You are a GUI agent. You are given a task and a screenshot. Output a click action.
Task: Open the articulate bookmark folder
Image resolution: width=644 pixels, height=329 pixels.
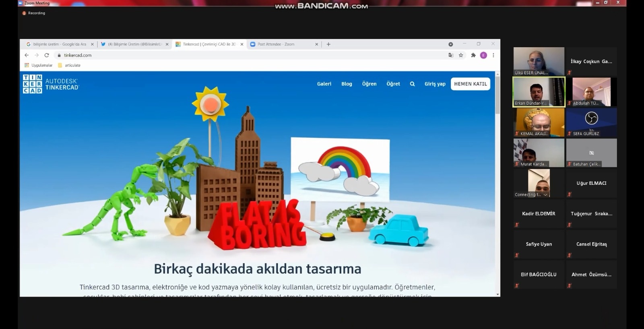[69, 65]
